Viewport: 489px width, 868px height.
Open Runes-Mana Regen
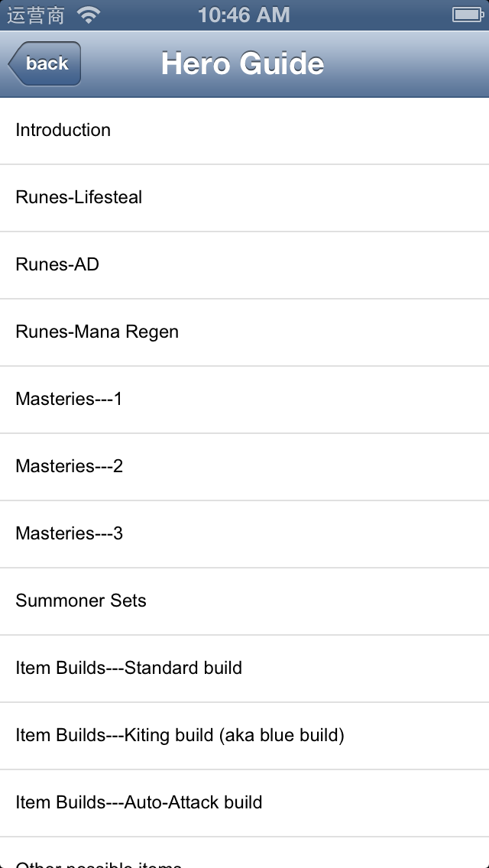click(x=244, y=332)
